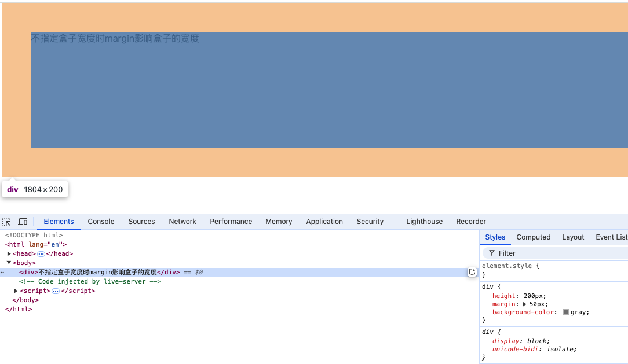This screenshot has height=364, width=628.
Task: Select the html lang="en" node
Action: 36,244
